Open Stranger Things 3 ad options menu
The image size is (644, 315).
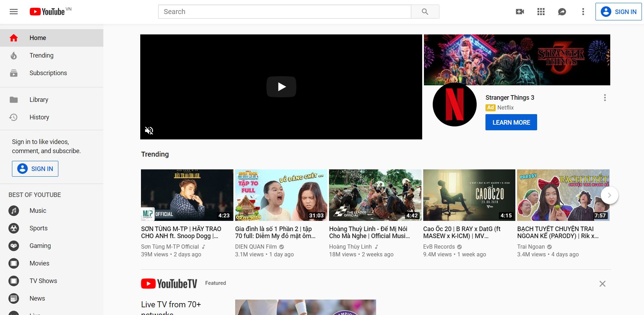pyautogui.click(x=605, y=98)
